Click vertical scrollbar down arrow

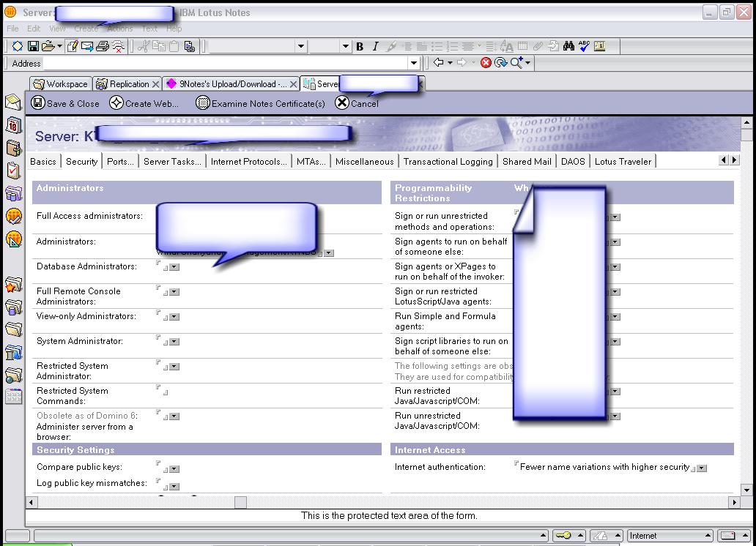pyautogui.click(x=746, y=490)
